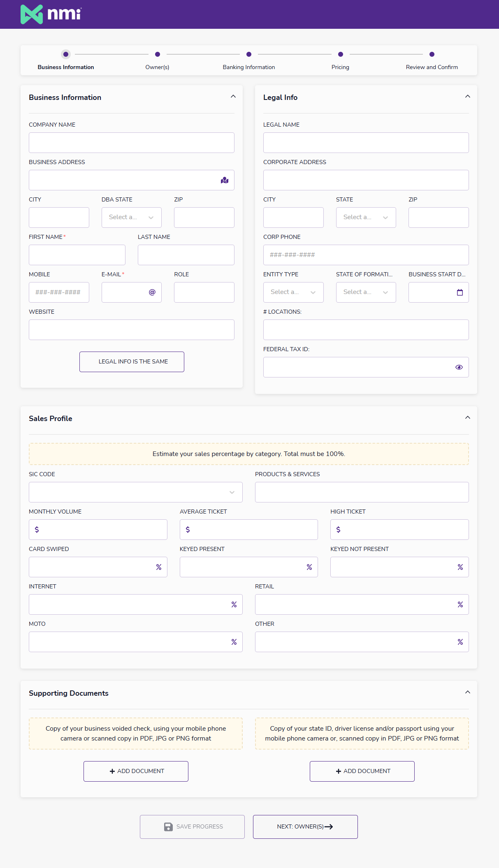Click the dollar icon in Monthly Volume field
This screenshot has height=868, width=499.
click(x=37, y=530)
